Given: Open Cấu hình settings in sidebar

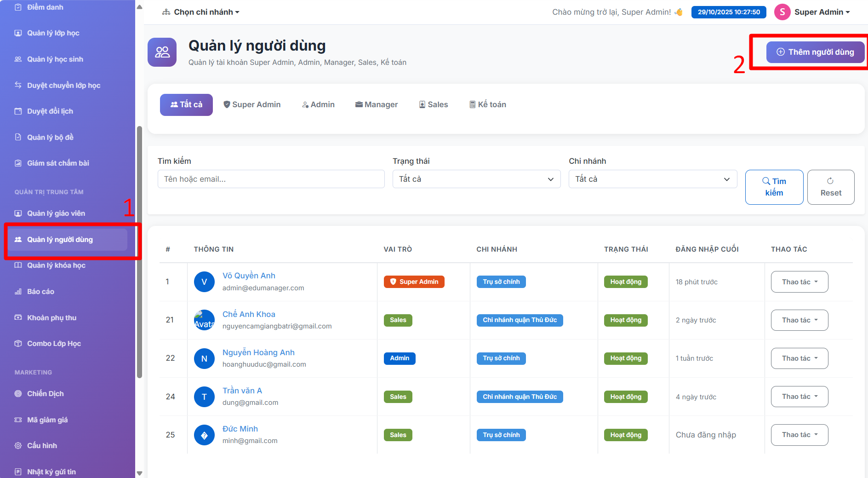Looking at the screenshot, I should 42,446.
